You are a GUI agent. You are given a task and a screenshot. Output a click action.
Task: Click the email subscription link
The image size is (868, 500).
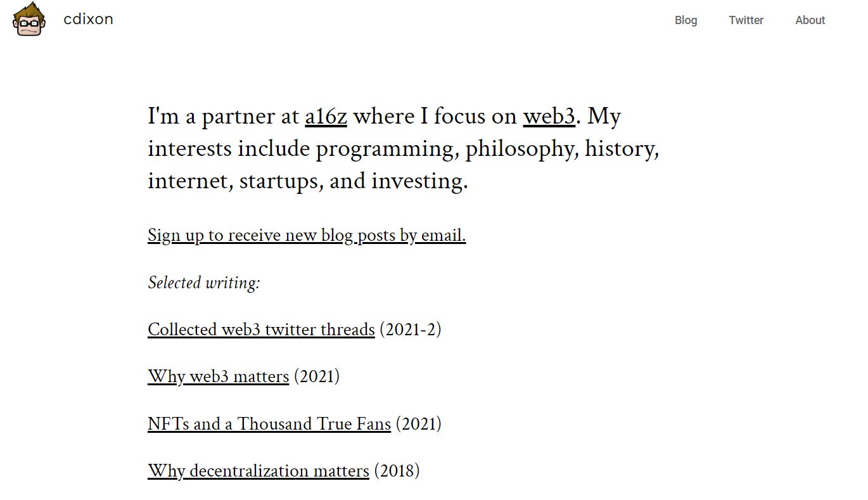point(306,234)
